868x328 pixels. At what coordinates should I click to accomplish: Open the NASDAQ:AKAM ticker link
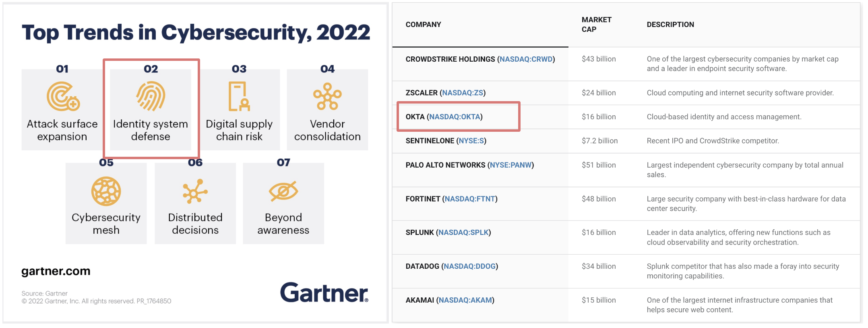(x=465, y=300)
